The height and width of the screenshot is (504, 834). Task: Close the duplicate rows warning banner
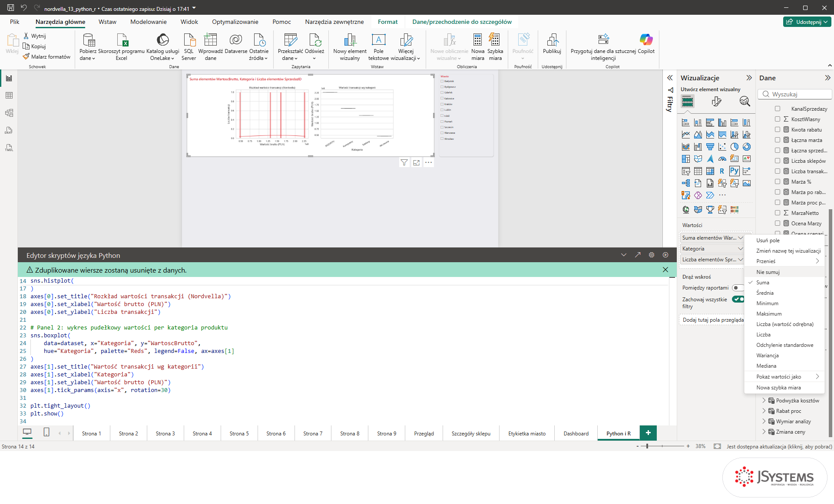[665, 270]
